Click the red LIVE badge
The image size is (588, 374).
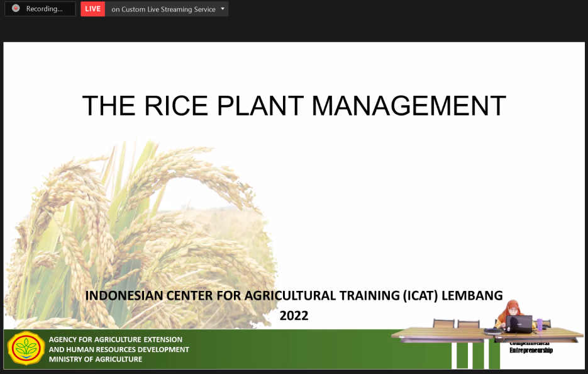(92, 9)
